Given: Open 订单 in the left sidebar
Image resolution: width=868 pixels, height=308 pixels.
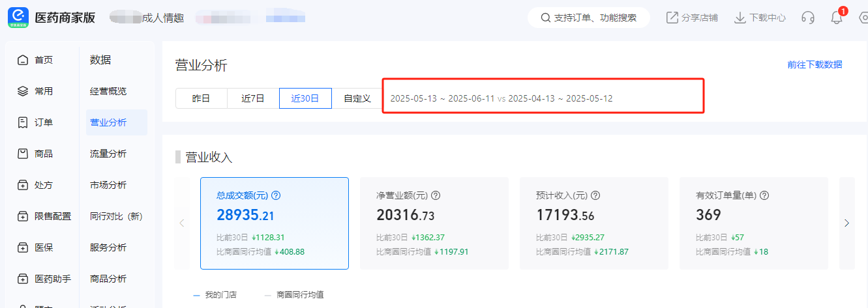Looking at the screenshot, I should click(x=43, y=122).
